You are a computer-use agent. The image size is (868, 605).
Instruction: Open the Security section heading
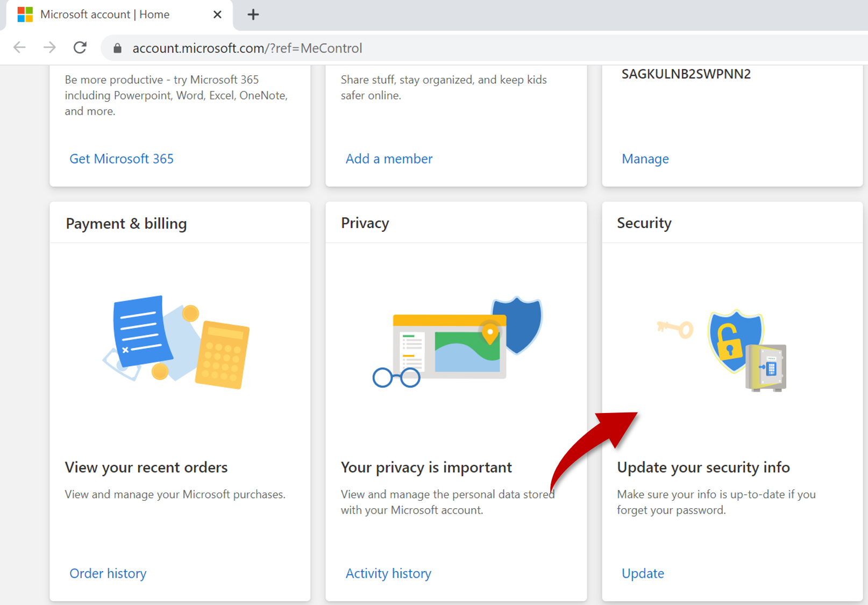[644, 223]
